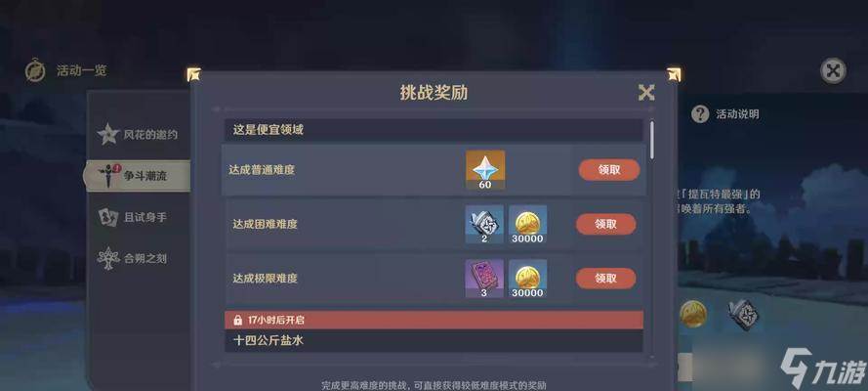Click the 这是便宜领域 section header
The width and height of the screenshot is (868, 391).
[x=434, y=130]
